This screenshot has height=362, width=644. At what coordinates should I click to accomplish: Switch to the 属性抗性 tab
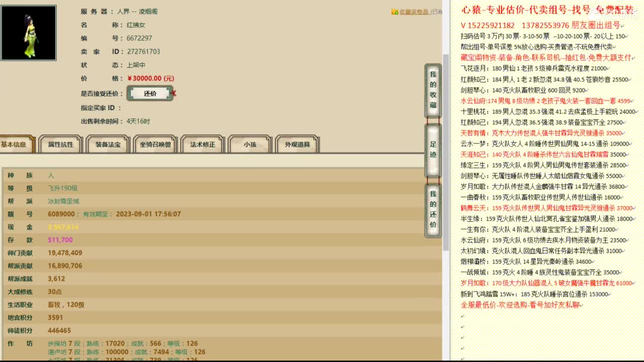pyautogui.click(x=60, y=144)
